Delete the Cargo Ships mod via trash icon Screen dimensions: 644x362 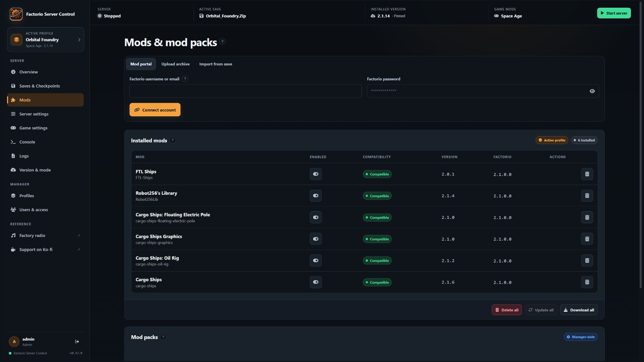587,282
